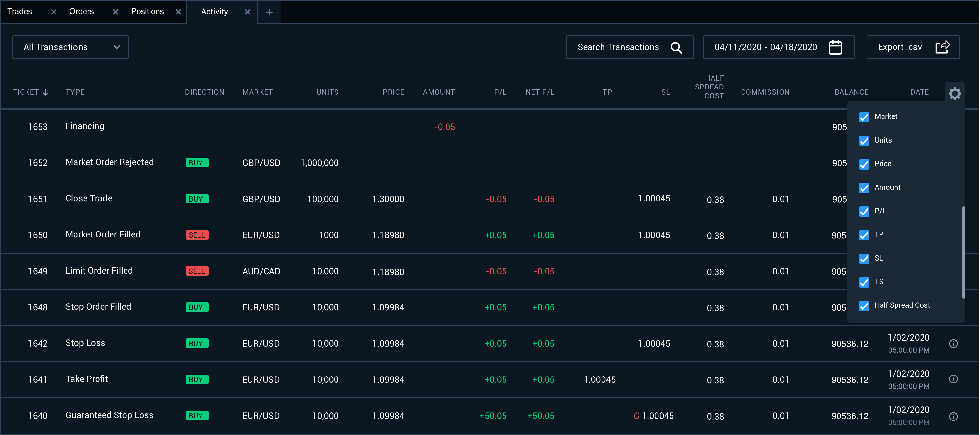Click the Balance column header
Image resolution: width=980 pixels, height=435 pixels.
click(851, 92)
